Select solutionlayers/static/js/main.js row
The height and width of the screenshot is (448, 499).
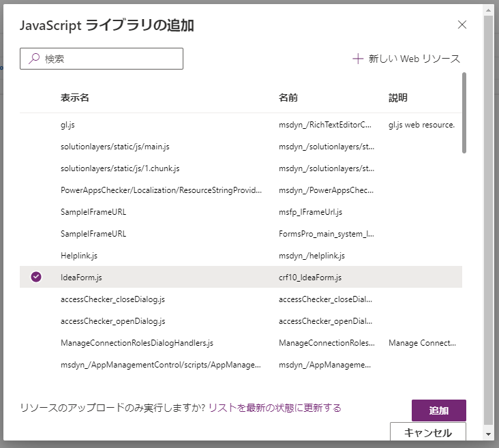[x=241, y=147]
